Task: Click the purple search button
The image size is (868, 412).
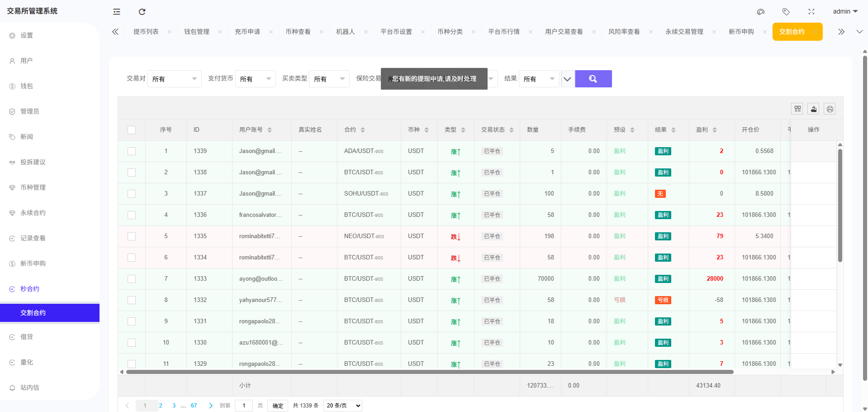Action: tap(593, 79)
